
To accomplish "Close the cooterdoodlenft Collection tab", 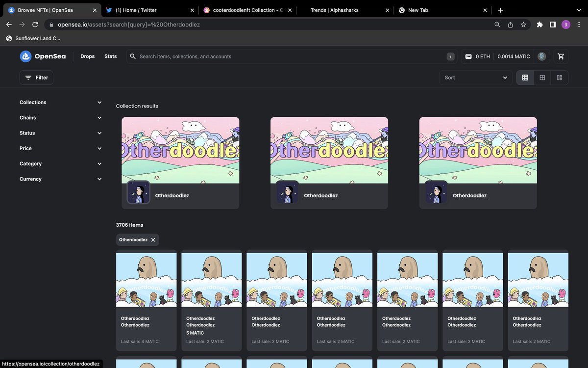I will (290, 10).
